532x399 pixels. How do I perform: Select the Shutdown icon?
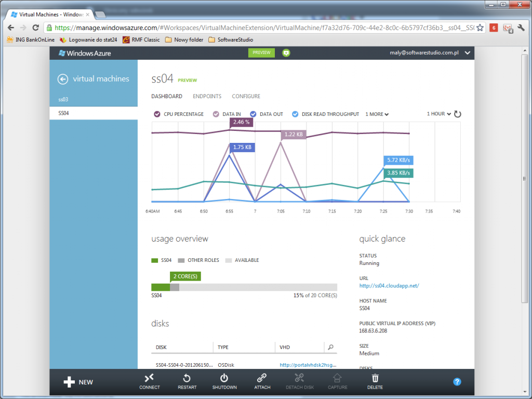[224, 382]
